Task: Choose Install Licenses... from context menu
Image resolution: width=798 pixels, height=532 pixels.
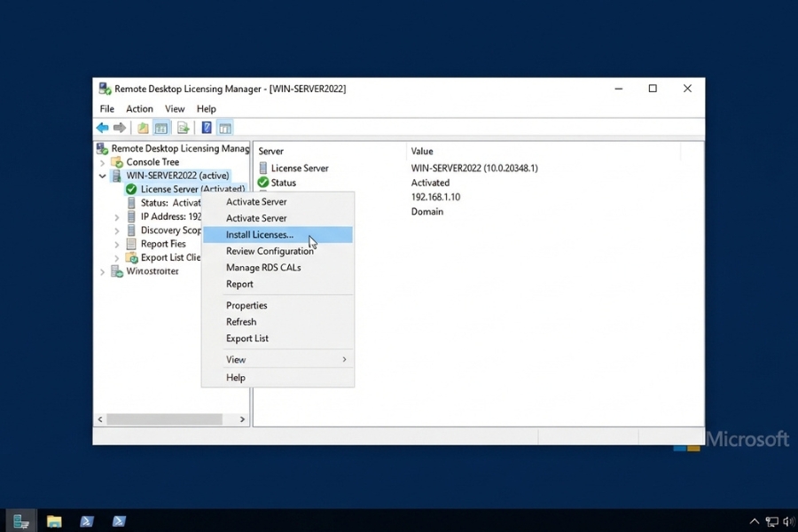Action: (x=278, y=235)
